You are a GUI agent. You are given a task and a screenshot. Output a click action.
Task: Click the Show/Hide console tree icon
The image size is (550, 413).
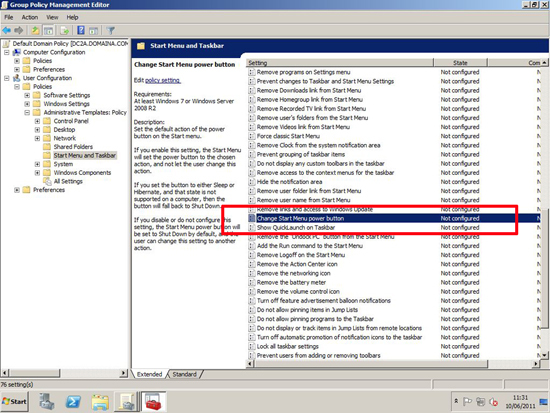(48, 31)
